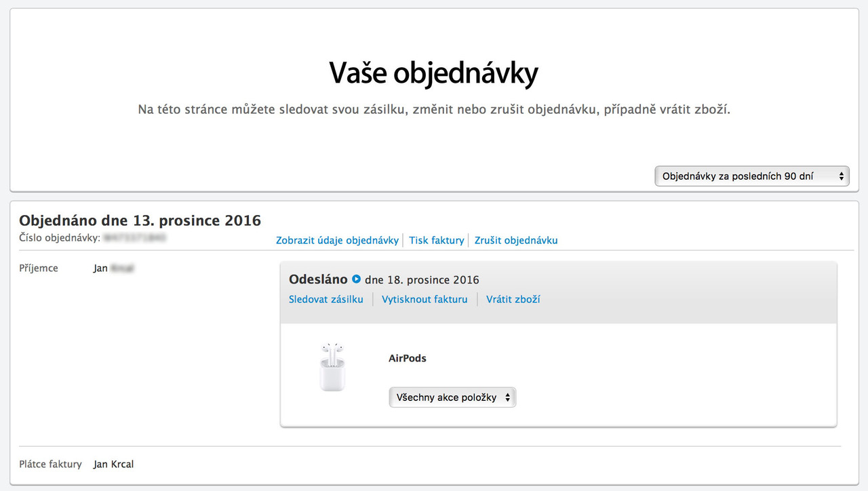Click the blue arrow icon beside Odesláno
This screenshot has width=868, height=491.
(356, 279)
